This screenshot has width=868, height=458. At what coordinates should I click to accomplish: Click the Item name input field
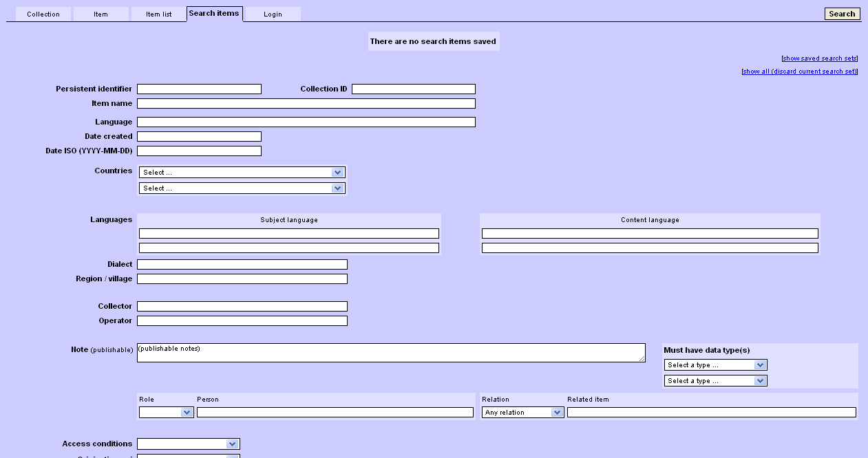[306, 104]
